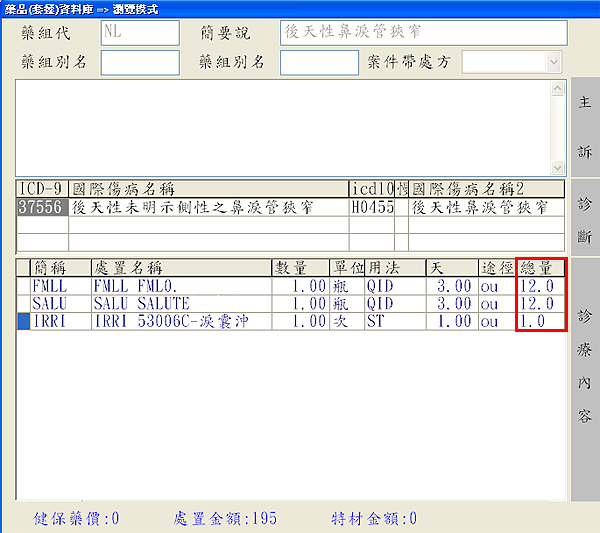Select the FMLL treatment row

[150, 285]
